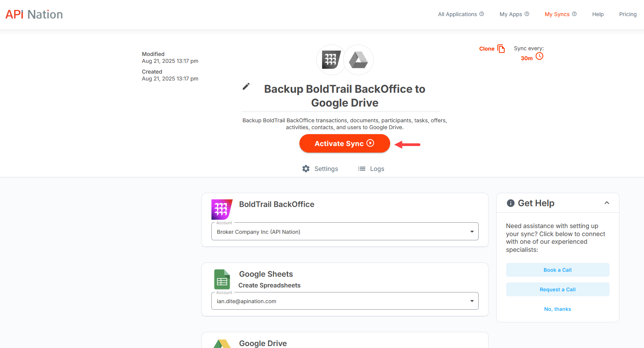Click the Google Drive card heading
Screen dimensions: 644x348
pyautogui.click(x=263, y=343)
